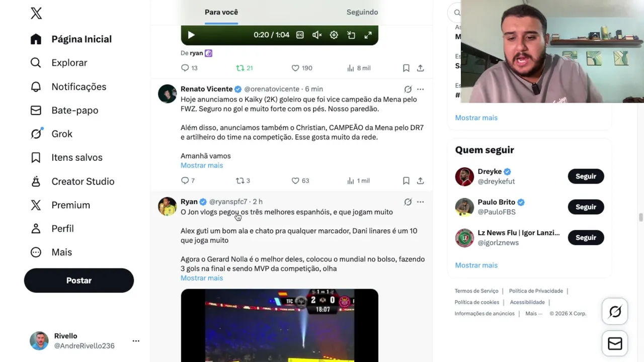Screen dimensions: 644x362
Task: Enter fullscreen on the video player
Action: click(x=368, y=35)
